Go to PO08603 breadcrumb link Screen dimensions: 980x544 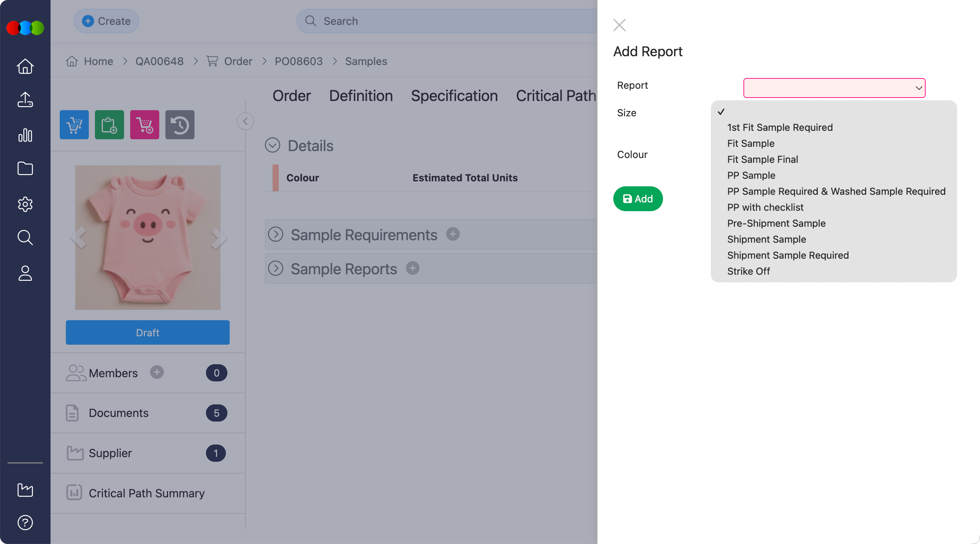299,61
